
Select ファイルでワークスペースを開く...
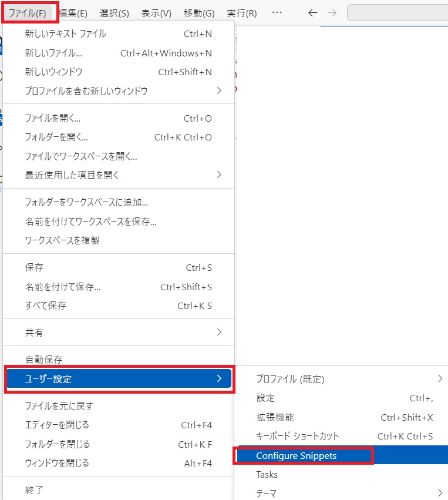click(x=119, y=156)
